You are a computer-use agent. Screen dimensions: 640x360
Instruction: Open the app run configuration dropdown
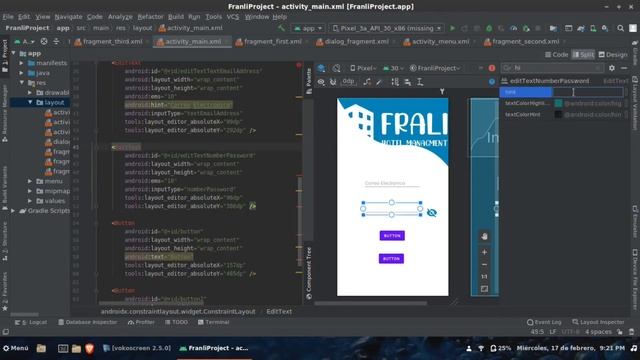click(x=308, y=28)
